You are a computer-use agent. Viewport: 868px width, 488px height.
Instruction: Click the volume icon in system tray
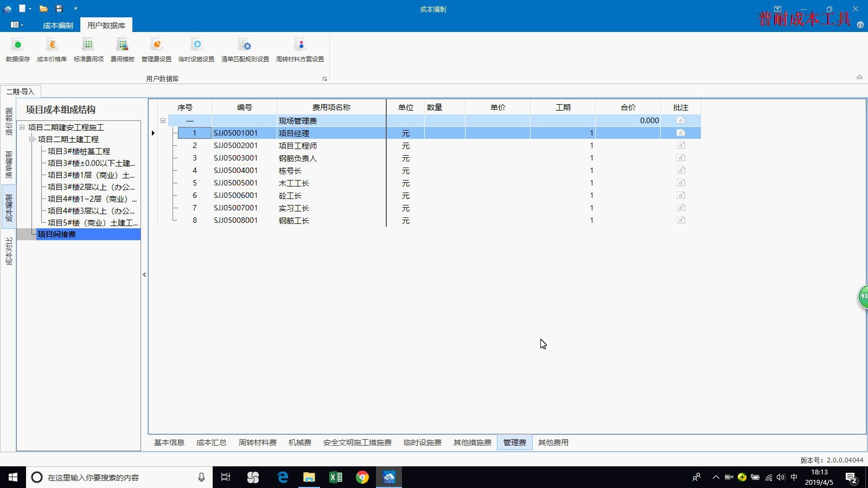(x=781, y=477)
